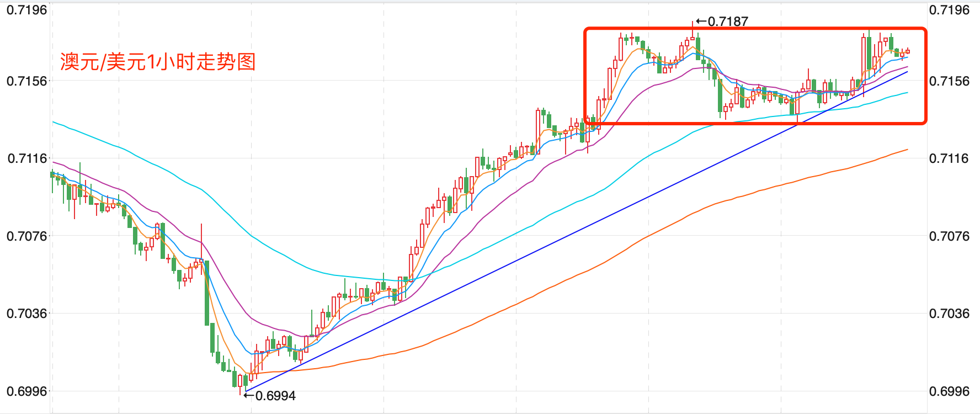Select the 0.7156 label on left axis
The image size is (980, 414).
click(x=26, y=81)
